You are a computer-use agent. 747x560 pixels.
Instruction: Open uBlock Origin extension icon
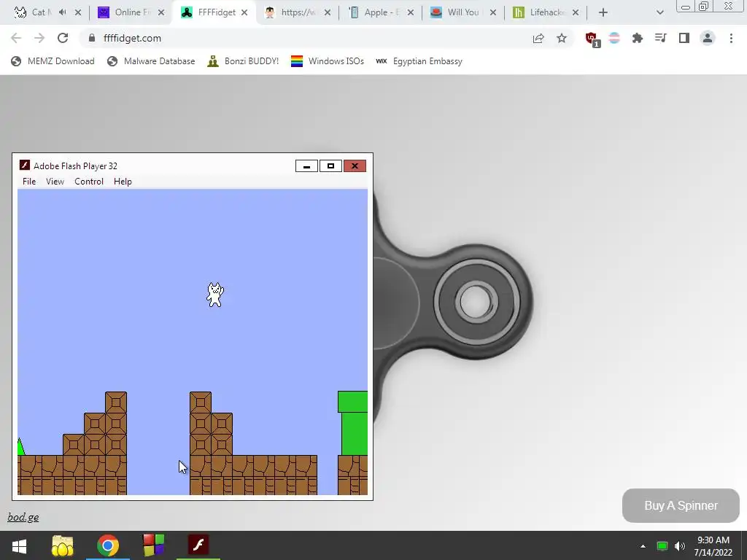pyautogui.click(x=592, y=39)
